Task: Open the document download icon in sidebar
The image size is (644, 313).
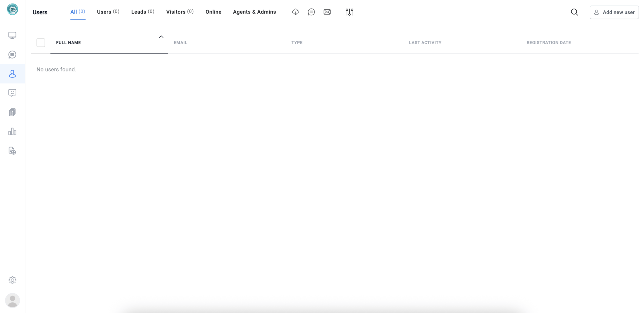Action: [12, 151]
